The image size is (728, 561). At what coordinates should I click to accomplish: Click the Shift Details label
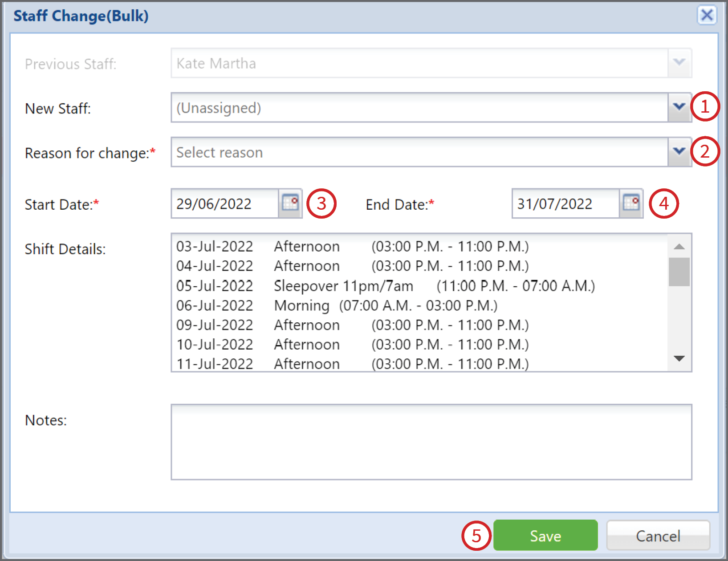click(x=65, y=249)
